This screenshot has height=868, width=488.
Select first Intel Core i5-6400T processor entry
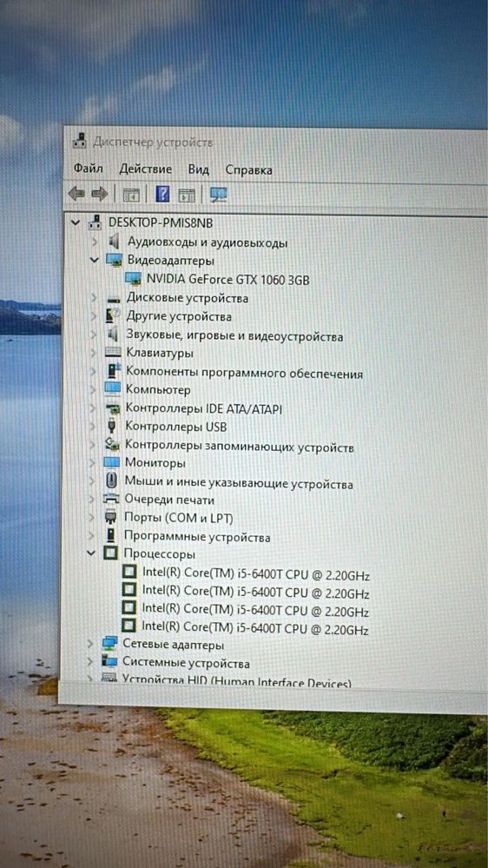coord(255,574)
